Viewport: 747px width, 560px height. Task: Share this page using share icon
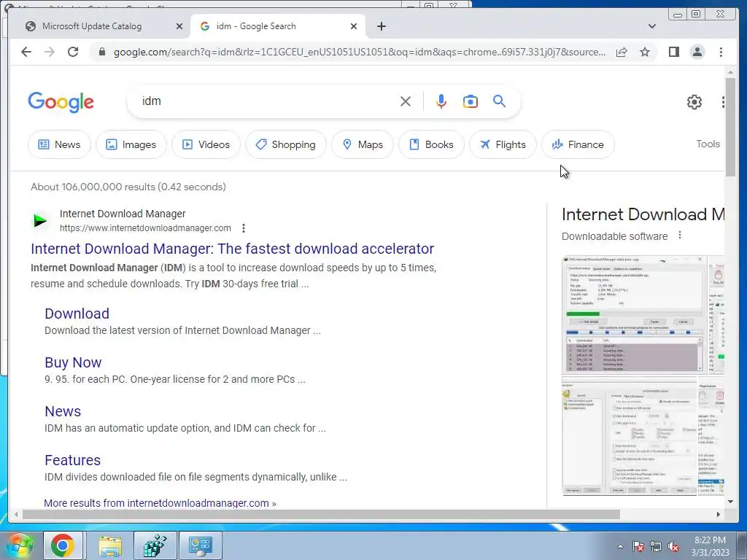tap(622, 52)
